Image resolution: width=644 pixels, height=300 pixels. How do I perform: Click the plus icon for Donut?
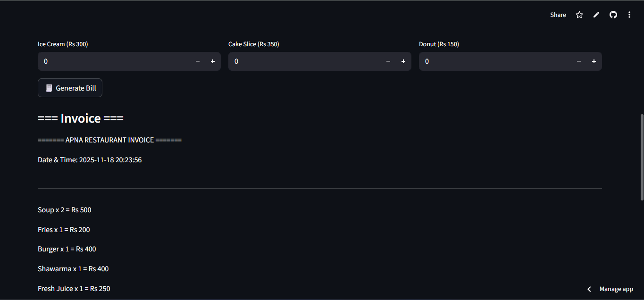point(594,61)
